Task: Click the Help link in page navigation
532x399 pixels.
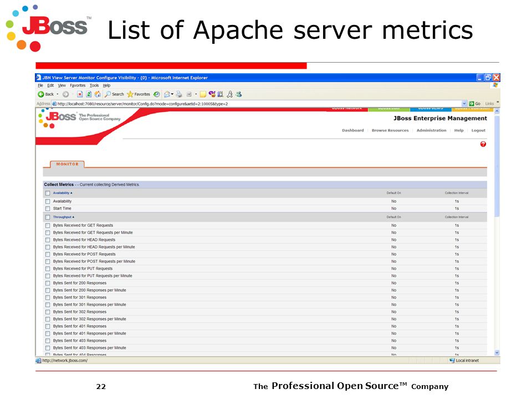Action: click(459, 130)
